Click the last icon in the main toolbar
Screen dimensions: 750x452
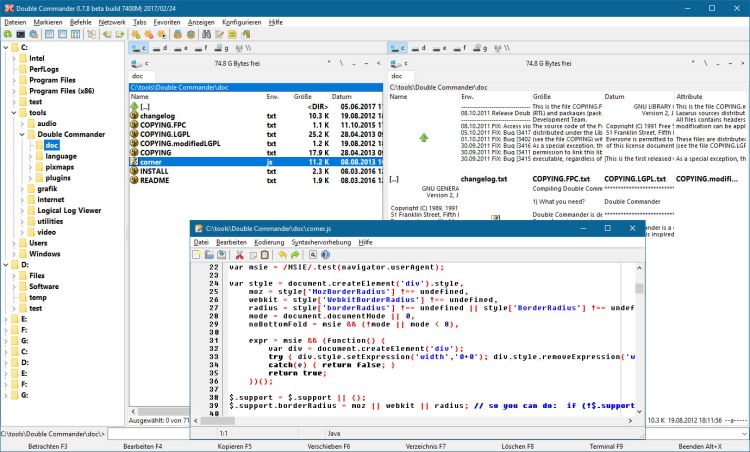246,34
